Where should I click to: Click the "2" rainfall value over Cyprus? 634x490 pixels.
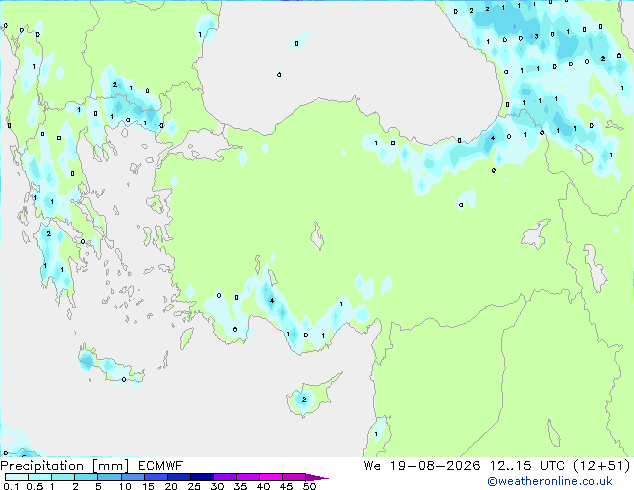coord(304,399)
